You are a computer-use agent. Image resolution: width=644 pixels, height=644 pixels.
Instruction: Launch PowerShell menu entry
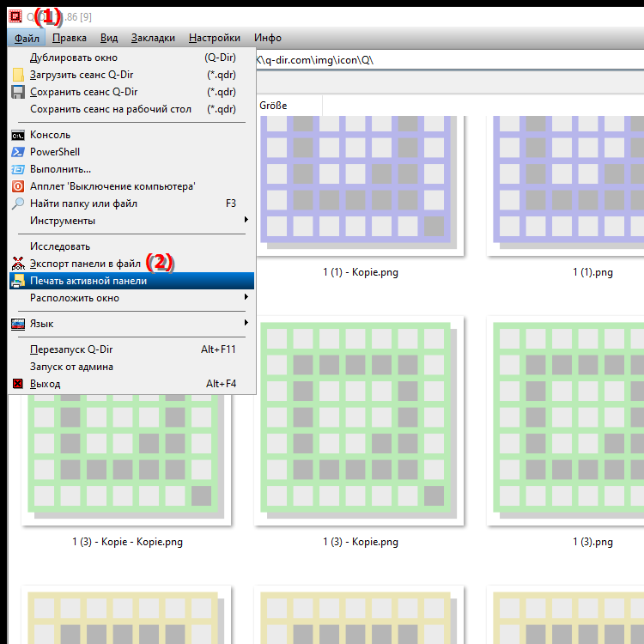(131, 152)
